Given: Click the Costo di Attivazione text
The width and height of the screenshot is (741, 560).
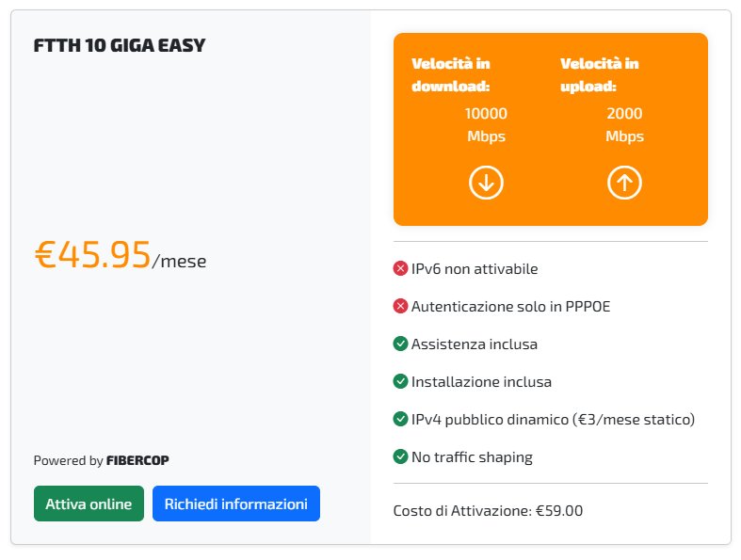Looking at the screenshot, I should 488,511.
